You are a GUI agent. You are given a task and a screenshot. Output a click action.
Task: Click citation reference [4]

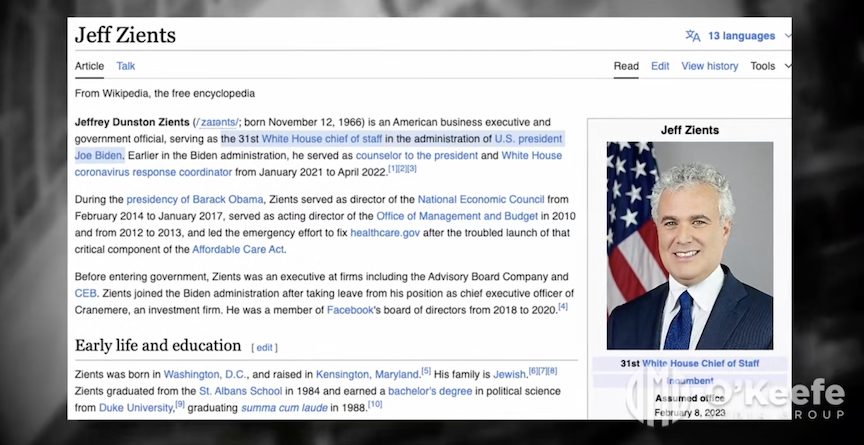pos(563,307)
